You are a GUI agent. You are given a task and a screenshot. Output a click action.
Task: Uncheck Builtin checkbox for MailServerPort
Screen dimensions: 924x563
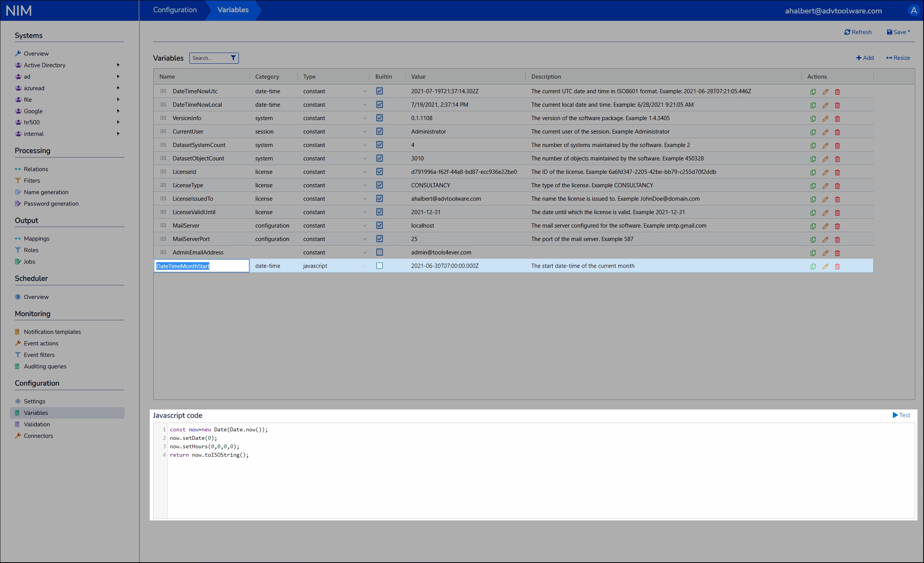pyautogui.click(x=379, y=239)
